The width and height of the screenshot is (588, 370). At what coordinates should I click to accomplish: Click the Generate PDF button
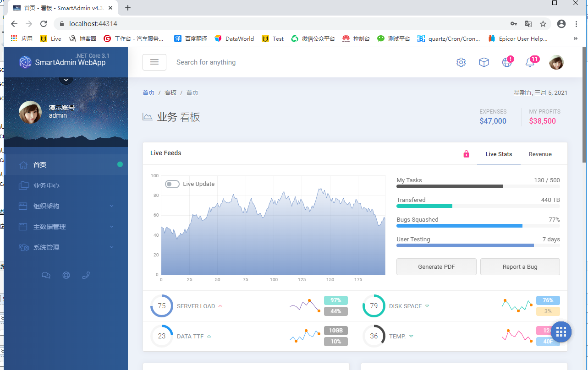436,267
